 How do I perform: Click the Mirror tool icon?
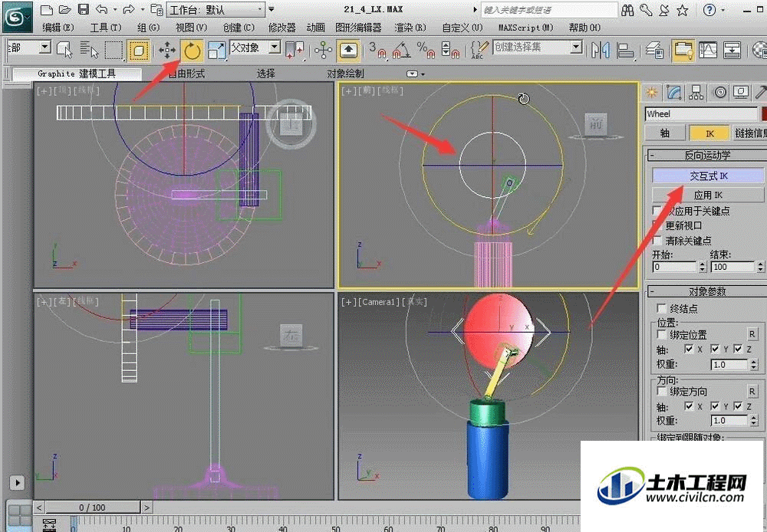(x=601, y=50)
